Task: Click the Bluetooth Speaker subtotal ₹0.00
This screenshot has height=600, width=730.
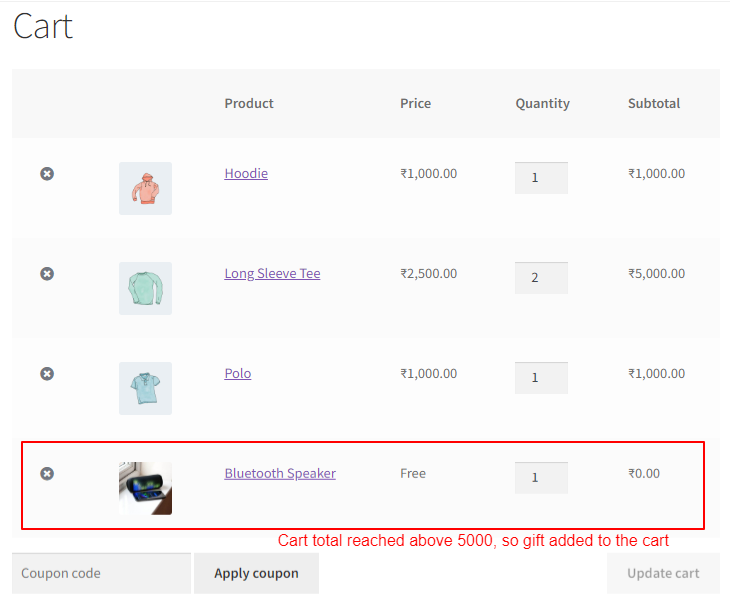Action: pos(644,473)
